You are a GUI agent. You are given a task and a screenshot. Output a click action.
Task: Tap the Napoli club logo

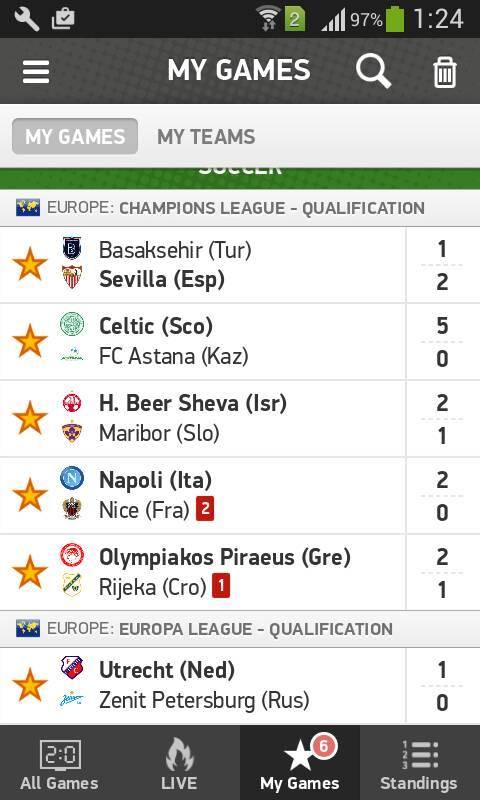(72, 479)
